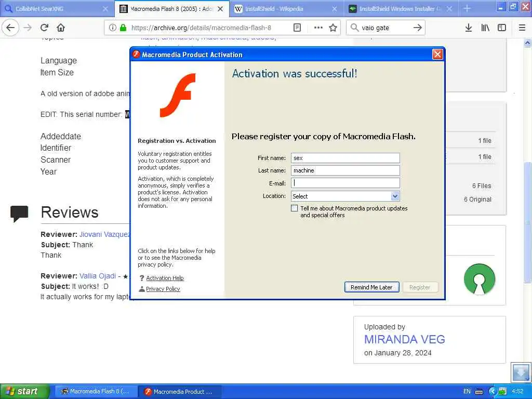
Task: Click the green open-source keyhole logo
Action: tap(480, 279)
